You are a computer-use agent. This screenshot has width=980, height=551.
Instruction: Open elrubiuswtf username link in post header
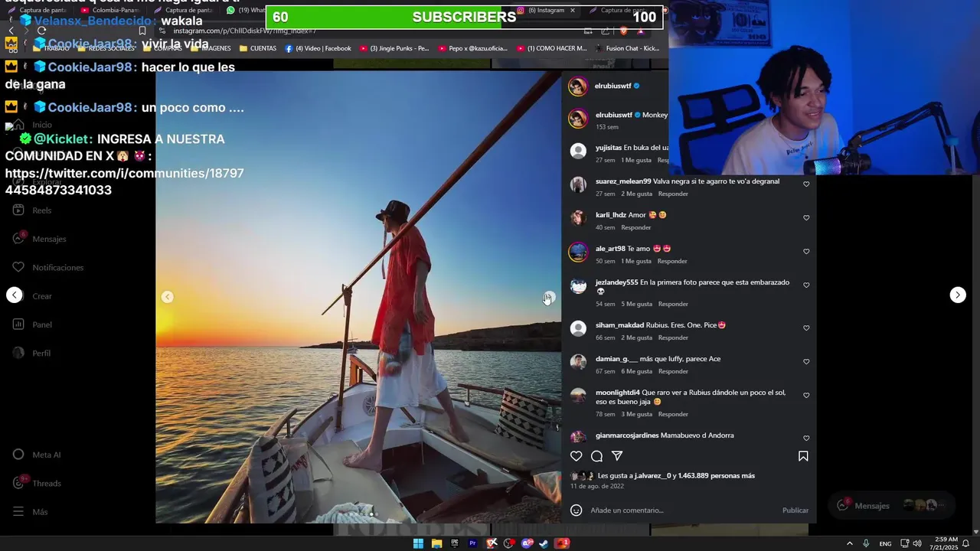[613, 86]
